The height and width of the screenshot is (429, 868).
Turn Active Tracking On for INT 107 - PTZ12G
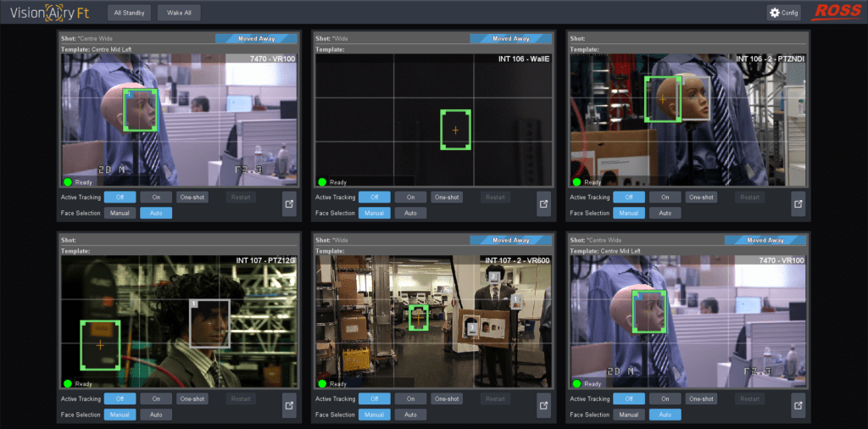pos(156,398)
